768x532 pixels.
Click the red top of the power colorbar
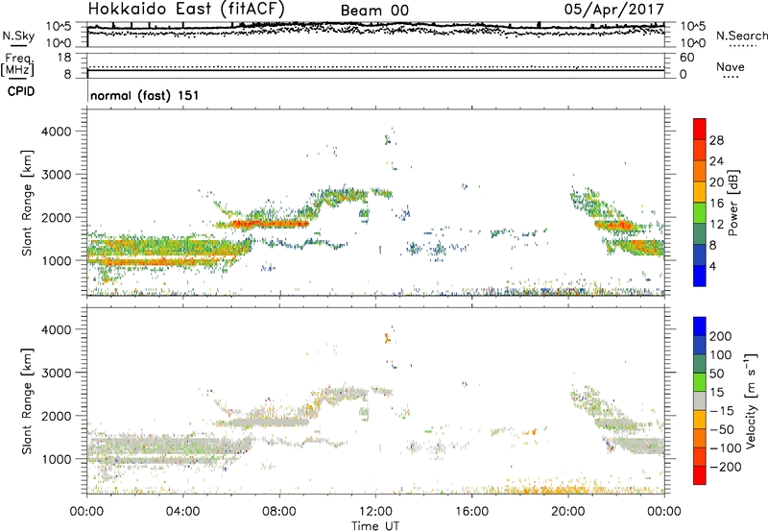[700, 129]
